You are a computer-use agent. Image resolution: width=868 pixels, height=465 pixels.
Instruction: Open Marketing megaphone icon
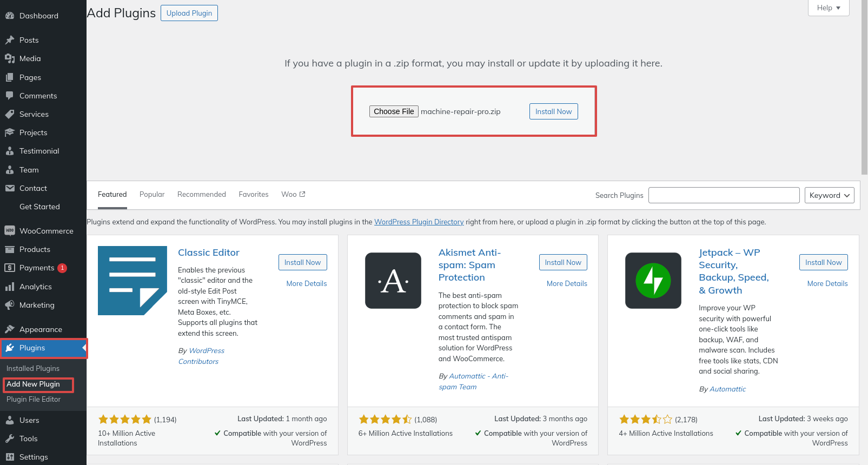click(x=10, y=305)
